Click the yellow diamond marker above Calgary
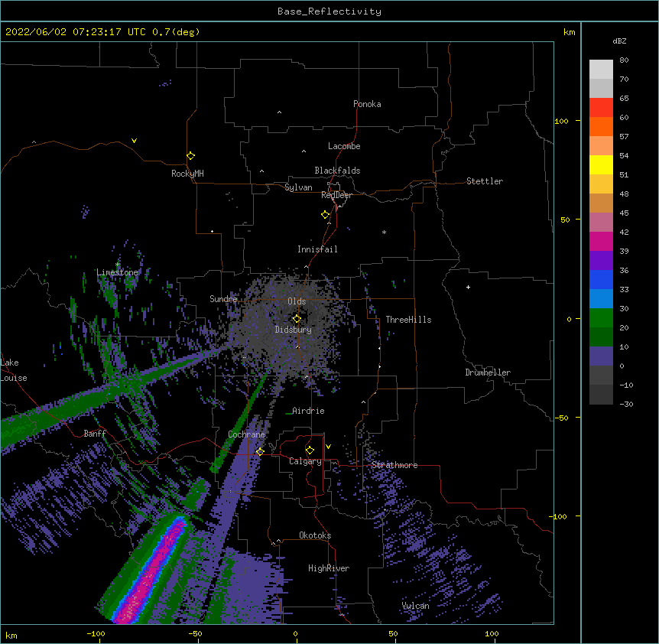Viewport: 659px width, 644px height. 310,450
